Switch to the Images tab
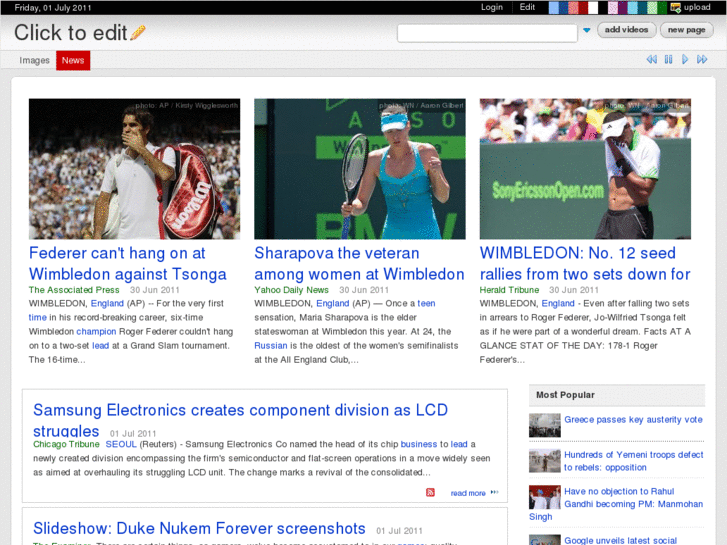 point(34,60)
